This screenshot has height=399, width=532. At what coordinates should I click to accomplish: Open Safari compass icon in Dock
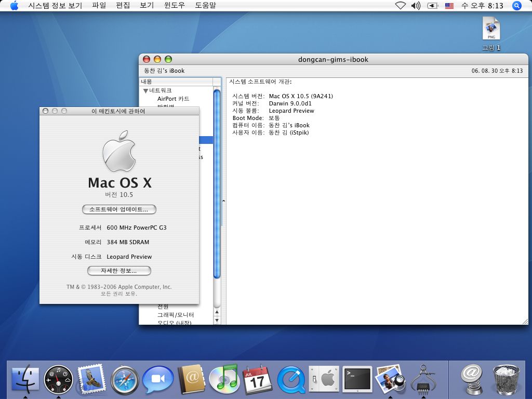click(x=125, y=380)
